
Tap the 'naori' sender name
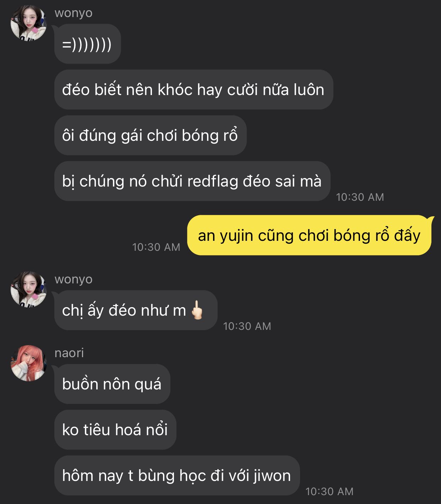point(69,353)
